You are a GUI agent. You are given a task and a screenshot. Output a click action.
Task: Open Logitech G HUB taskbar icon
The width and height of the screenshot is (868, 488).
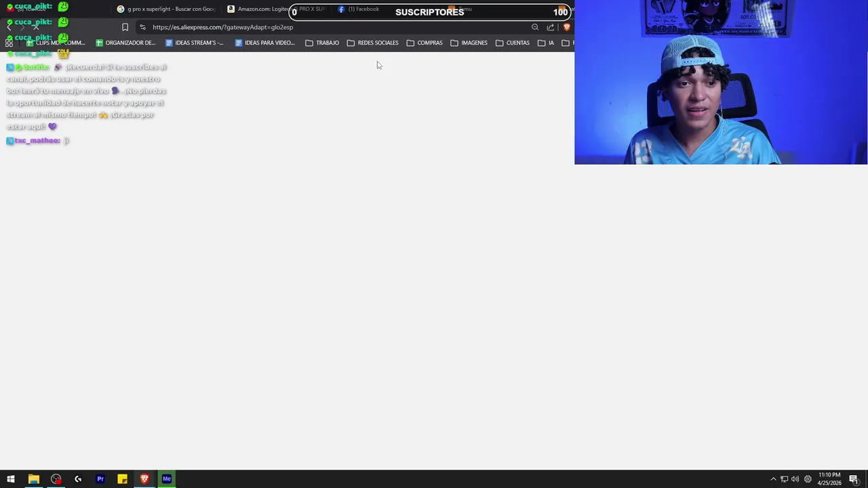click(x=78, y=479)
